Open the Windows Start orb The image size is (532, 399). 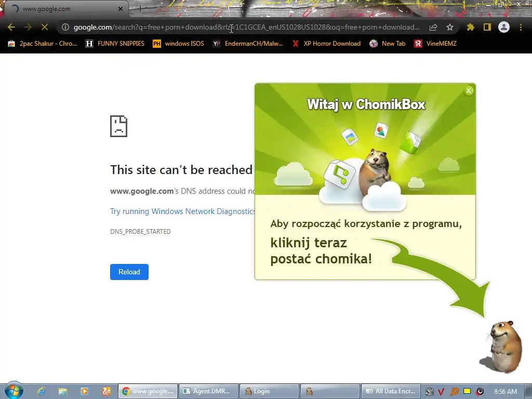click(14, 390)
